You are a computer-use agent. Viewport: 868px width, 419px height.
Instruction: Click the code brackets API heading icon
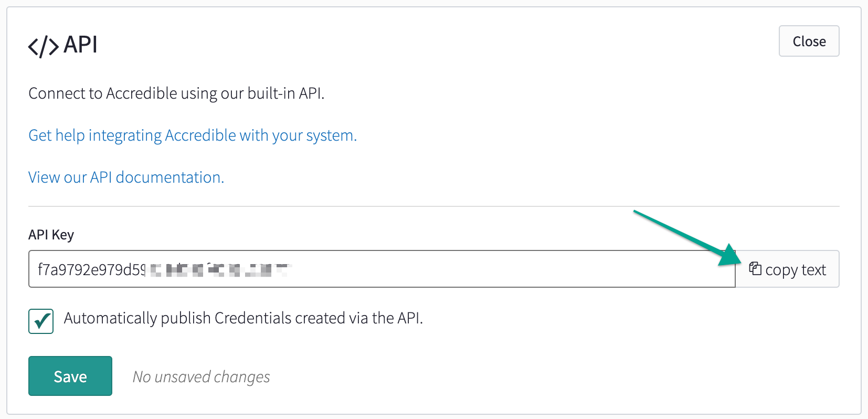[x=44, y=46]
